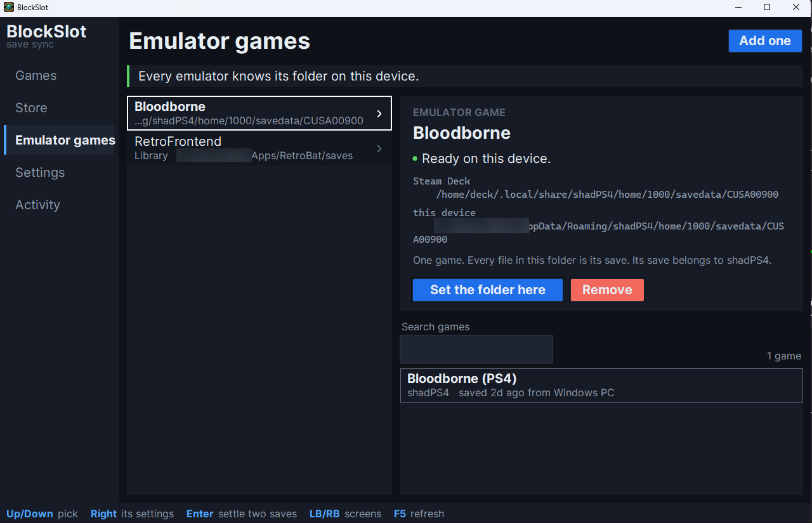Expand the RetroFrontend row chevron
812x523 pixels.
pos(379,148)
